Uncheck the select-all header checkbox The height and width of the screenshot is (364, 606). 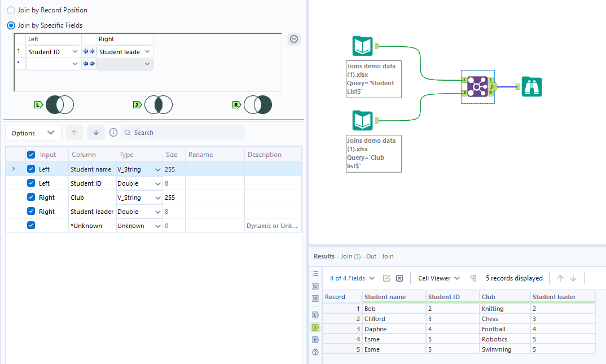31,155
